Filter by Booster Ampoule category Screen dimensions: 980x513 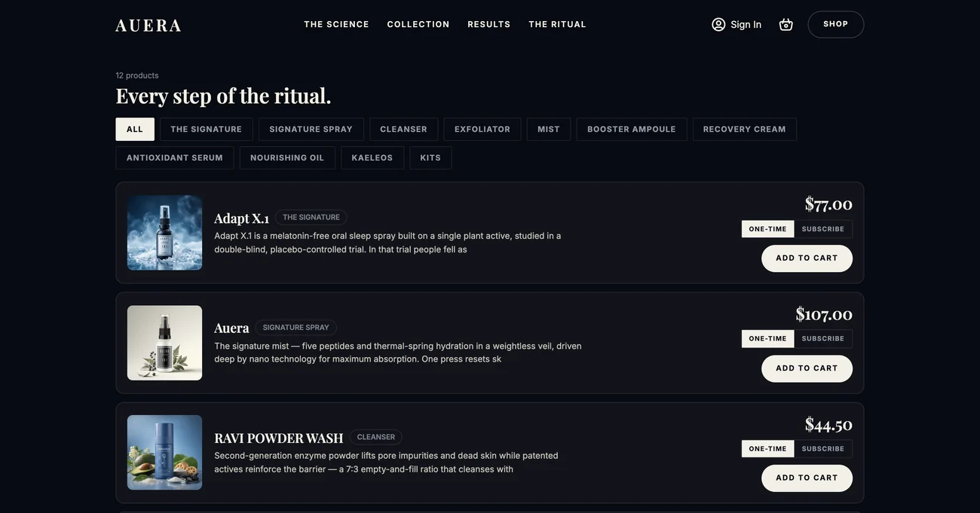[632, 129]
